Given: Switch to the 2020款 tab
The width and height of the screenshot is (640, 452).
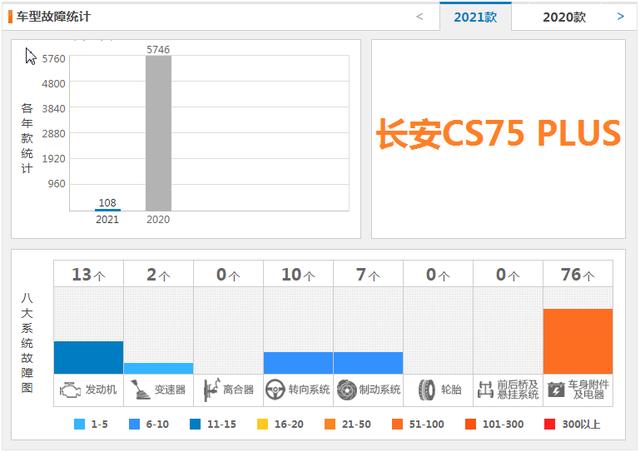Looking at the screenshot, I should (564, 17).
